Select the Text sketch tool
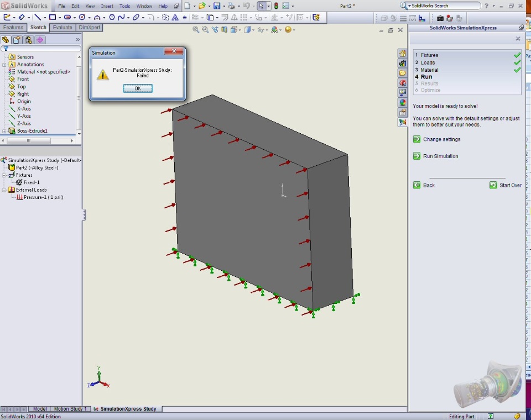This screenshot has height=420, width=531. click(x=175, y=17)
